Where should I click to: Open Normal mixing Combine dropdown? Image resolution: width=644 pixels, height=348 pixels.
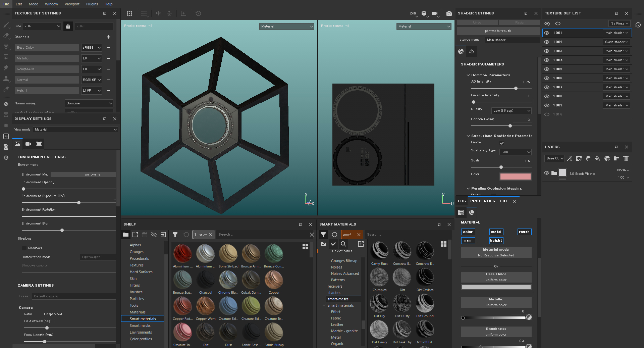click(89, 103)
